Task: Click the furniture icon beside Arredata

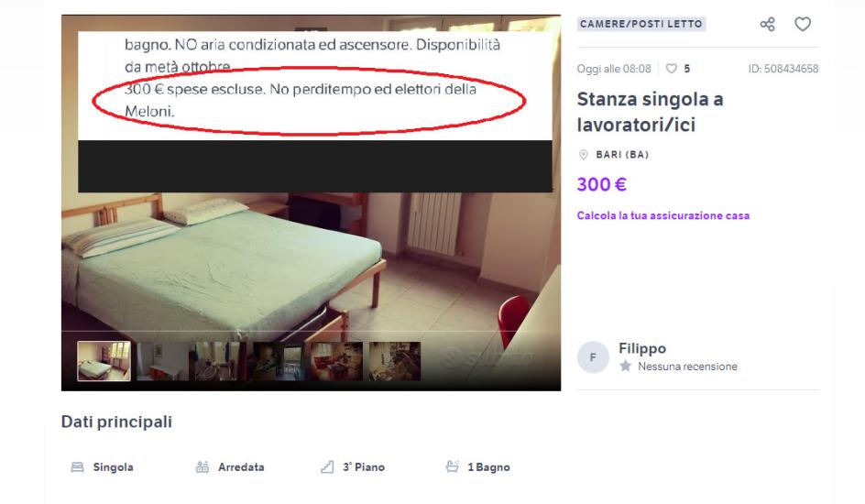Action: [x=203, y=467]
